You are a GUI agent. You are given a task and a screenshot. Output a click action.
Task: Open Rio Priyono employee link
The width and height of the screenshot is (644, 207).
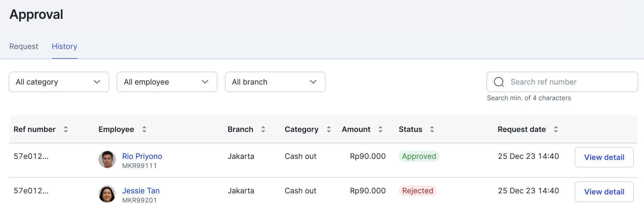pyautogui.click(x=142, y=156)
